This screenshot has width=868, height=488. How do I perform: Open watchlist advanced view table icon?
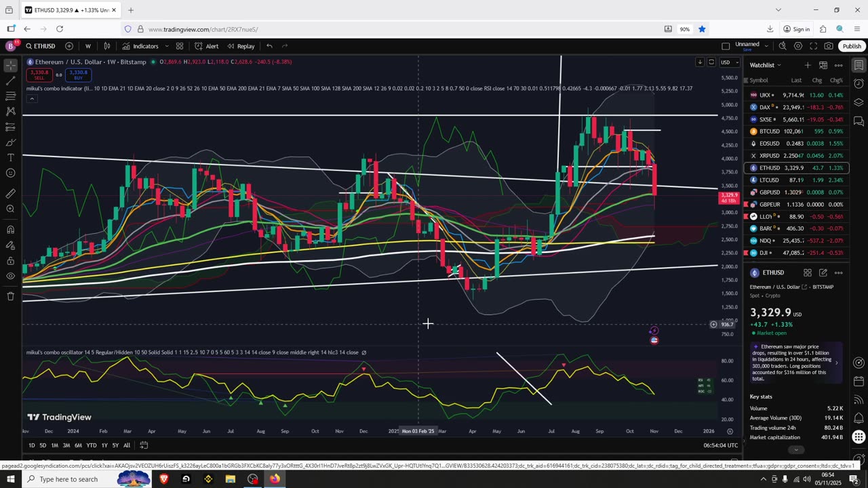coord(823,65)
